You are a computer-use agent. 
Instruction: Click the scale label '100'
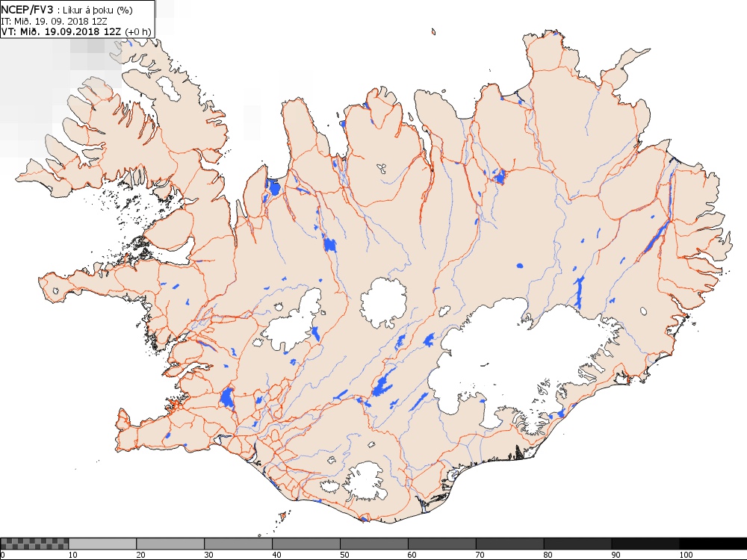(x=686, y=555)
